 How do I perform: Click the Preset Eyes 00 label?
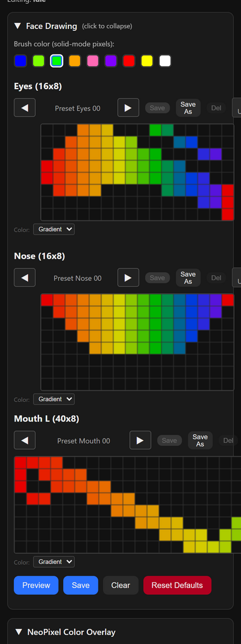(x=78, y=108)
